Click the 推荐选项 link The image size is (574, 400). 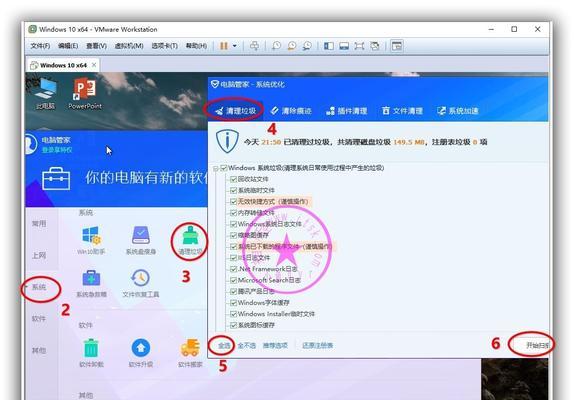point(275,345)
